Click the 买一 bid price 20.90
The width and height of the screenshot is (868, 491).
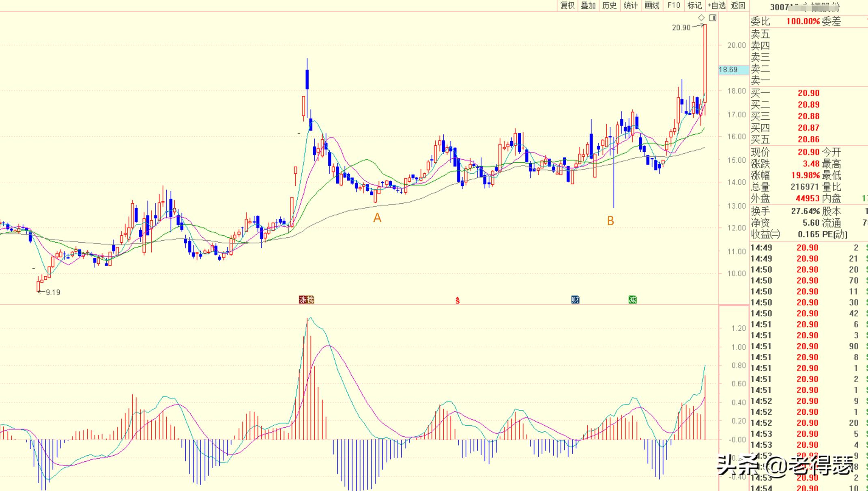tap(808, 93)
